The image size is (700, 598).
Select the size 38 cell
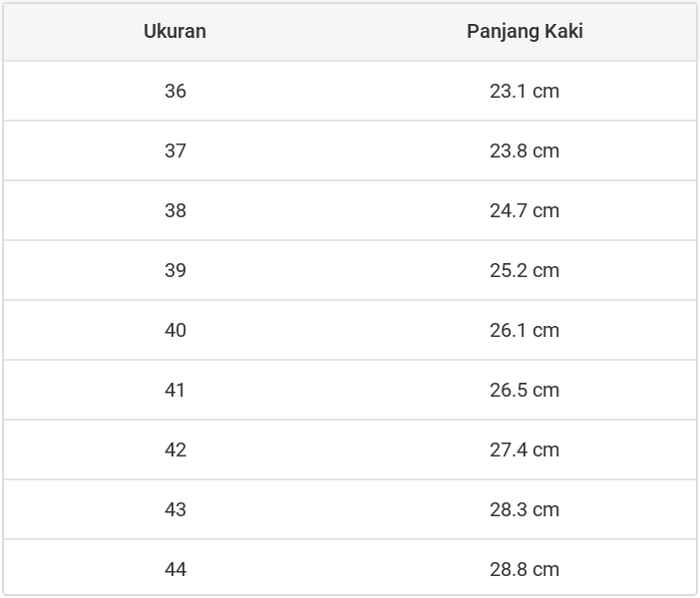(175, 210)
